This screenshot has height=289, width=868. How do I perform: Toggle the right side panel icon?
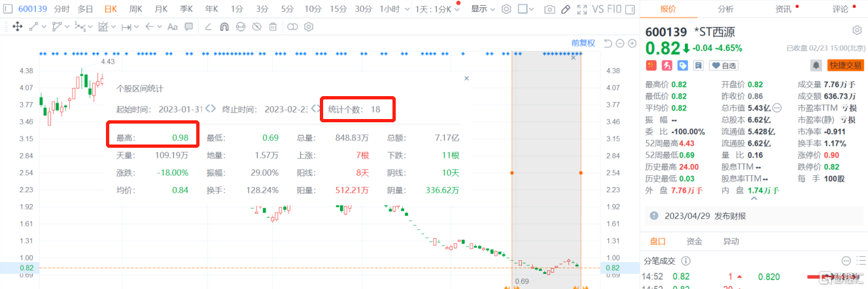[631, 9]
